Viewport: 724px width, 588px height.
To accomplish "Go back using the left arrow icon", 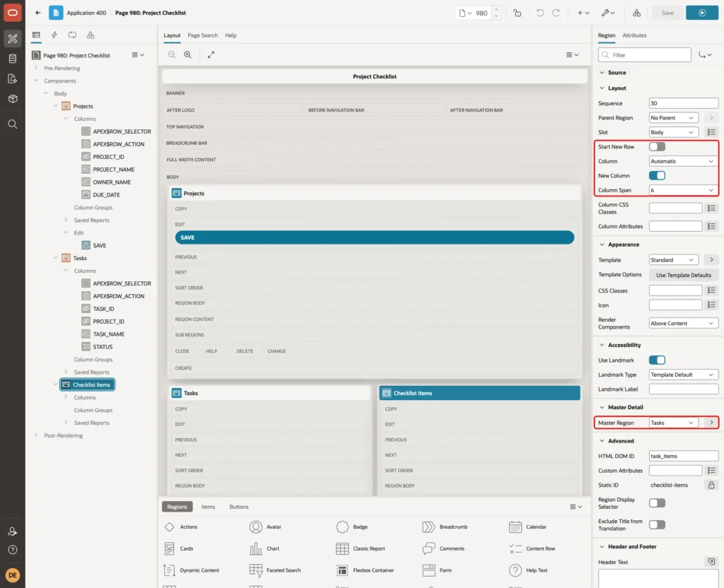I will click(38, 13).
